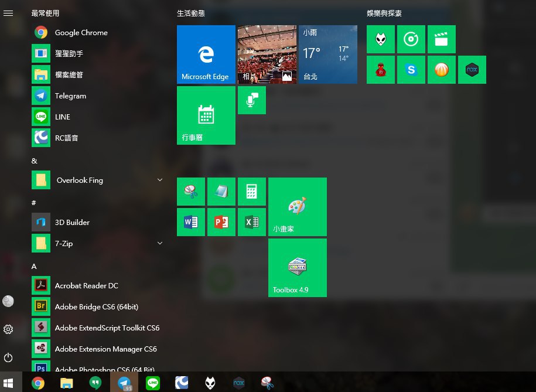Open the orange striped sphere tile

click(x=442, y=70)
